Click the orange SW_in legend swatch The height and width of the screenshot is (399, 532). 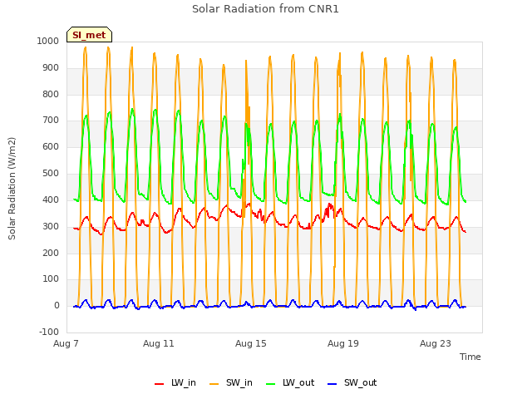pyautogui.click(x=214, y=384)
